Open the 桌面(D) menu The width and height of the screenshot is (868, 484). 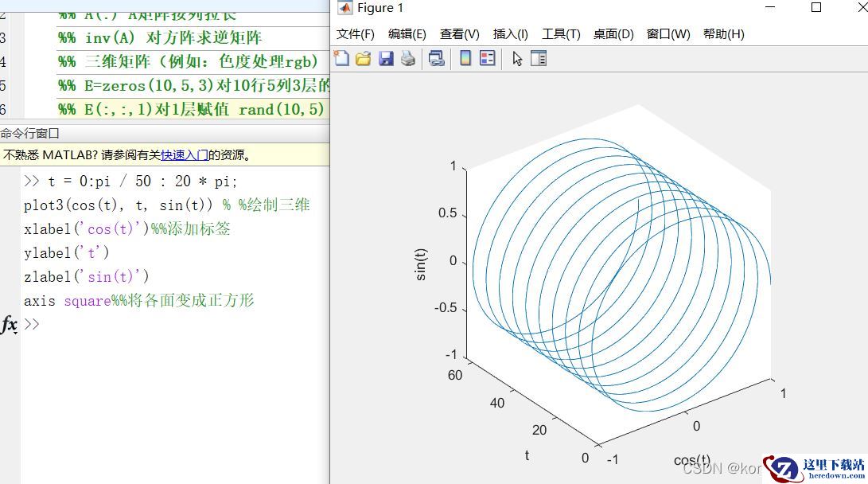tap(613, 34)
